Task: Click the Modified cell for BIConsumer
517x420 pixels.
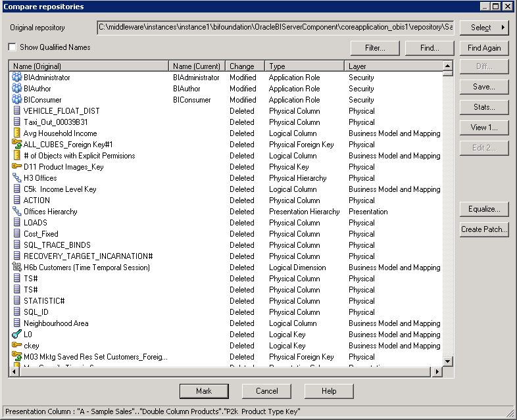Action: [x=243, y=100]
